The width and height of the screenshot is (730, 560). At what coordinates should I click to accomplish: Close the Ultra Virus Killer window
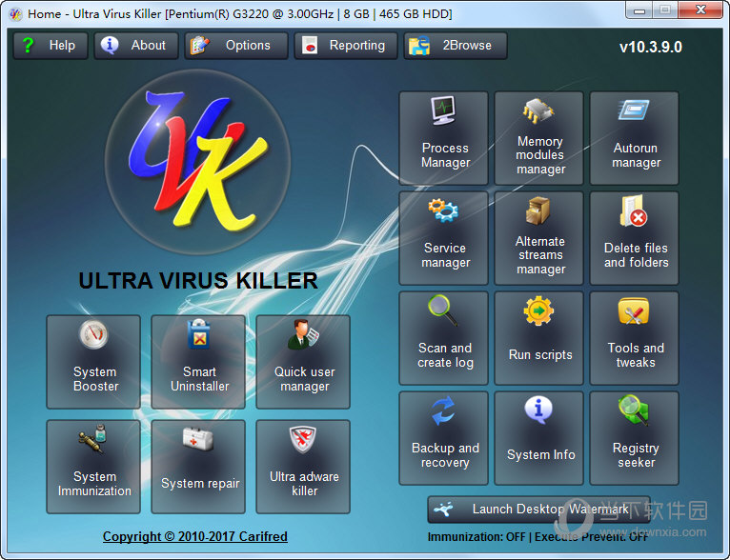coord(700,10)
